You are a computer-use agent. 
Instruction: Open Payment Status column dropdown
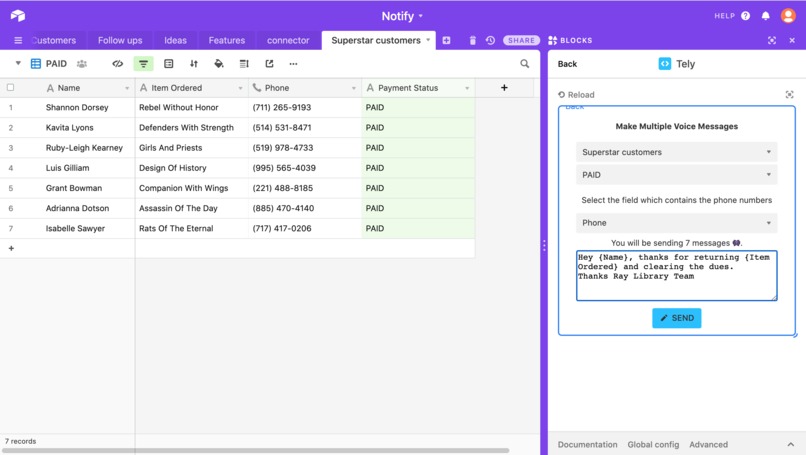point(467,88)
